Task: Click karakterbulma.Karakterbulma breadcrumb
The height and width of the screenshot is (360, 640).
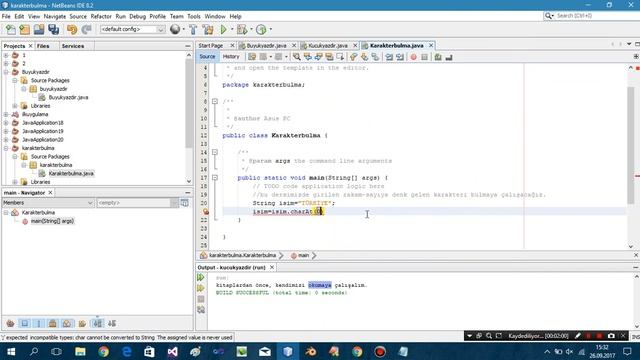Action: click(x=242, y=256)
